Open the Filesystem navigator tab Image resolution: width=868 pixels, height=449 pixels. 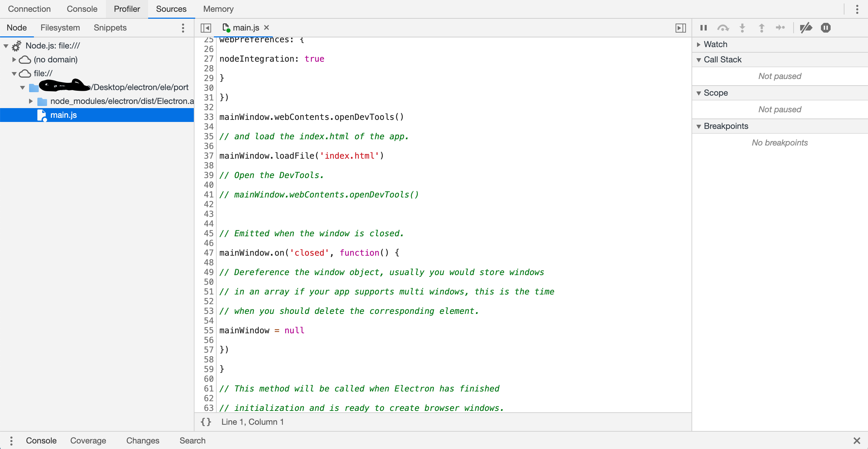(60, 28)
